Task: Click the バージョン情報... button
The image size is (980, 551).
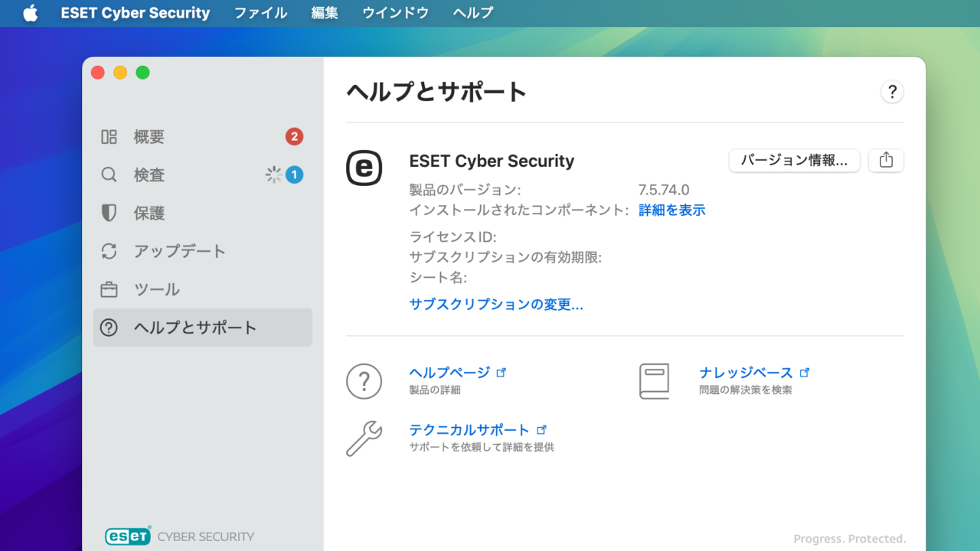Action: [x=794, y=161]
